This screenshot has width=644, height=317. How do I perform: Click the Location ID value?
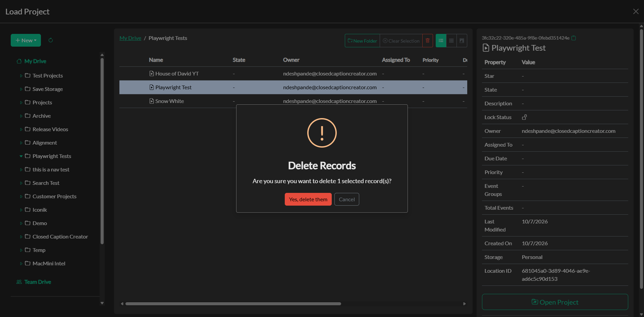click(x=556, y=275)
